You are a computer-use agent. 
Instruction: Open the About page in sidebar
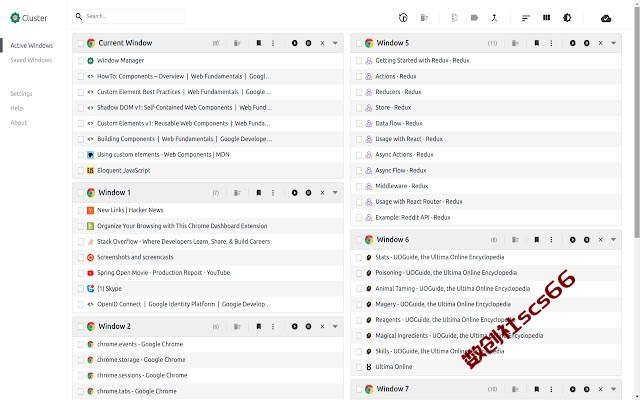[x=18, y=122]
